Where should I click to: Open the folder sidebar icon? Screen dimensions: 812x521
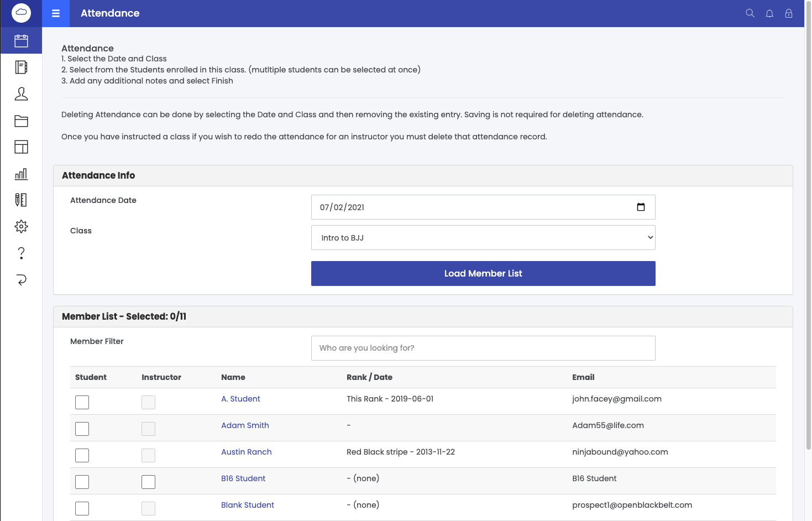click(21, 121)
